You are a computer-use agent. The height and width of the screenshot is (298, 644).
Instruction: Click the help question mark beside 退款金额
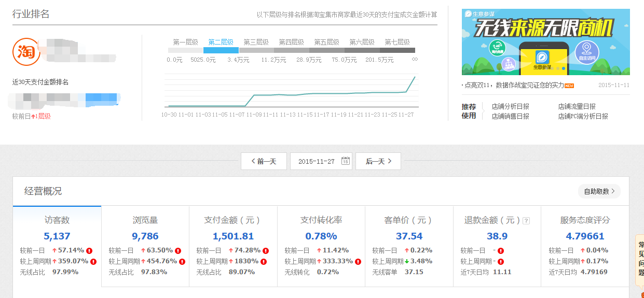(x=526, y=221)
